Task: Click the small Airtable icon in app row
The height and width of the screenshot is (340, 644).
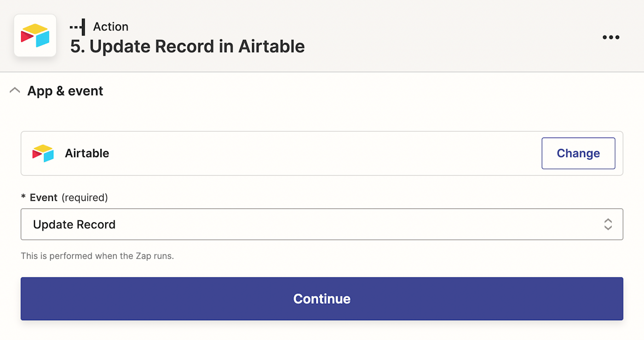Action: click(x=43, y=153)
